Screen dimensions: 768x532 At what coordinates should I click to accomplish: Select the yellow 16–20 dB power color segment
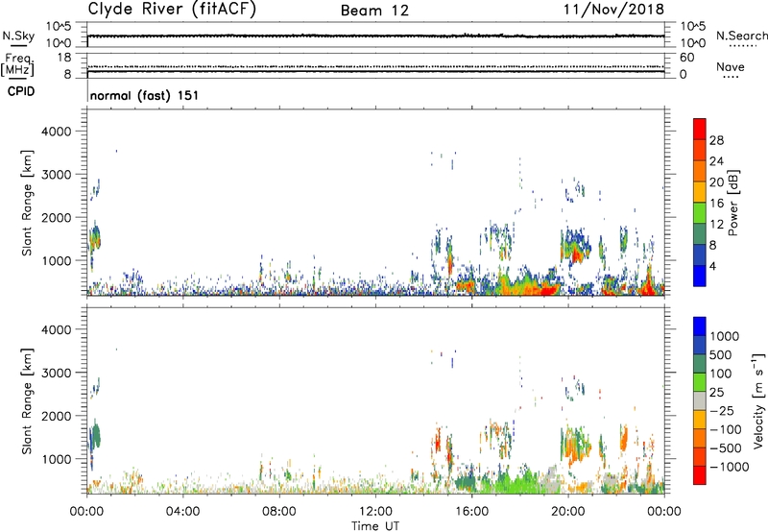(700, 191)
